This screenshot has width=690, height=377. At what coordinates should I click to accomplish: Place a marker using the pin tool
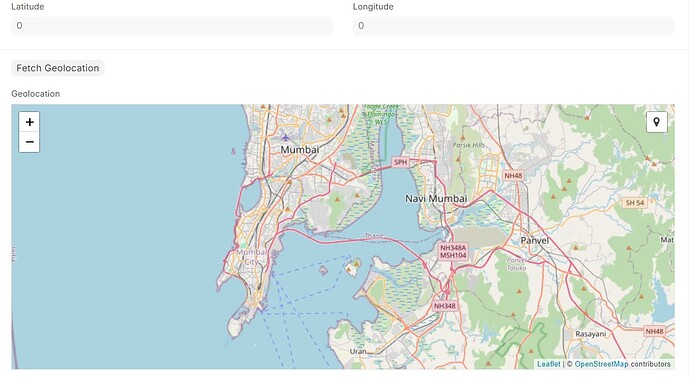(657, 122)
